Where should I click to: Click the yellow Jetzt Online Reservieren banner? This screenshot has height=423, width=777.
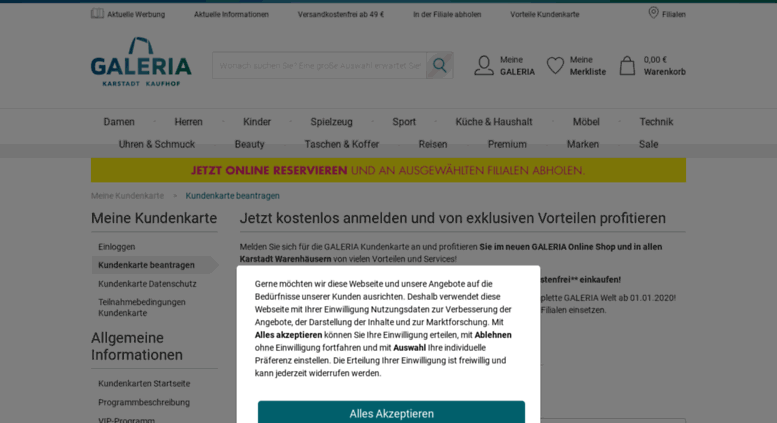388,170
